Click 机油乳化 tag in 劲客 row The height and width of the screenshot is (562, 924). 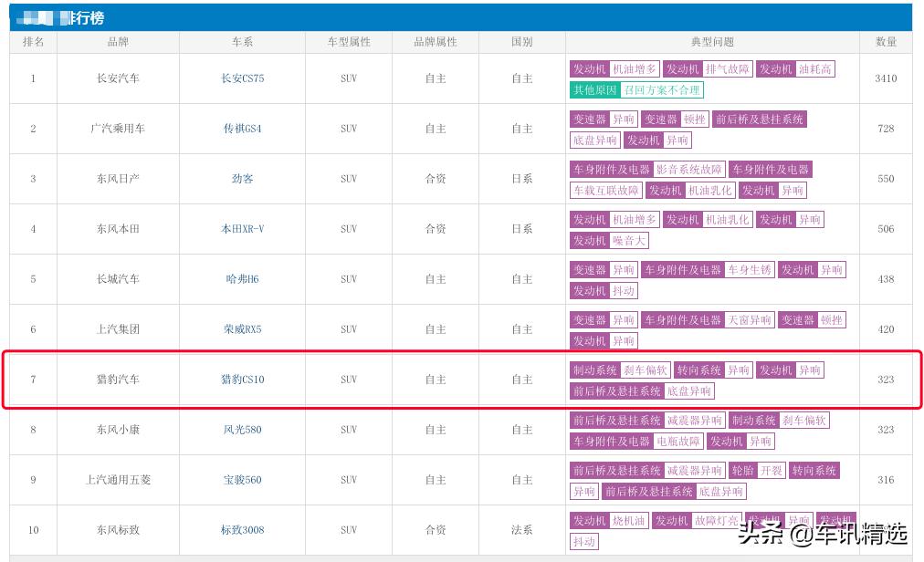(x=709, y=191)
